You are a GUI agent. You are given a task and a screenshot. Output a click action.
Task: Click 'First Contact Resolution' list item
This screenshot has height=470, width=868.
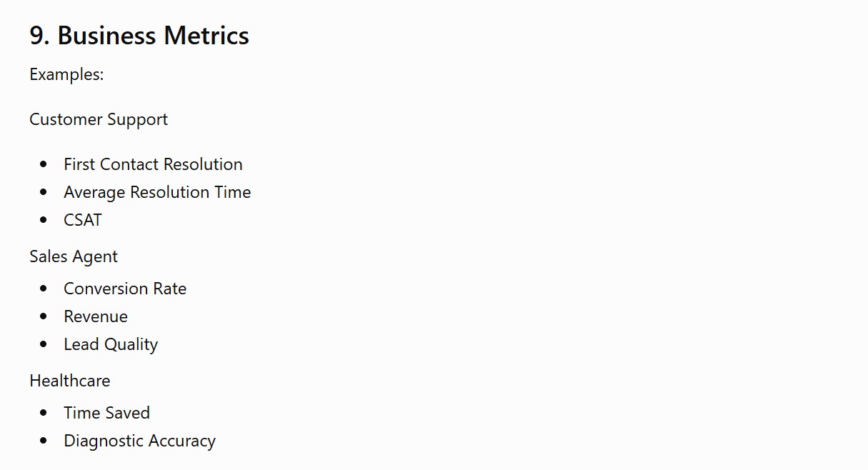point(153,164)
